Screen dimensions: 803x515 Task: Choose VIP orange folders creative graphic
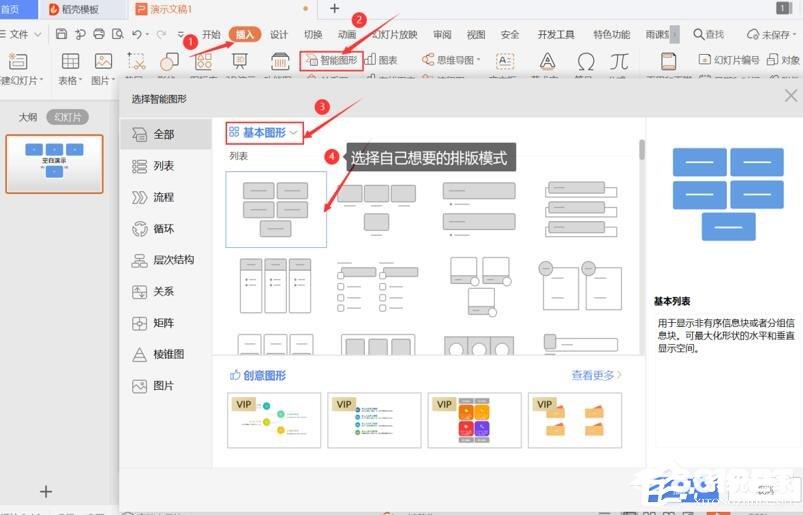pos(575,420)
